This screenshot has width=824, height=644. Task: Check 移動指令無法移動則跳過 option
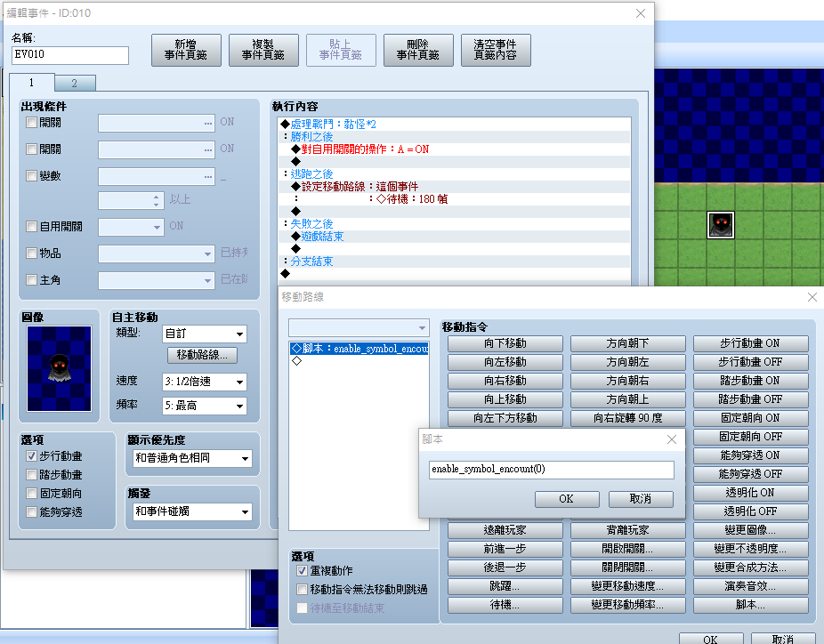(x=303, y=590)
